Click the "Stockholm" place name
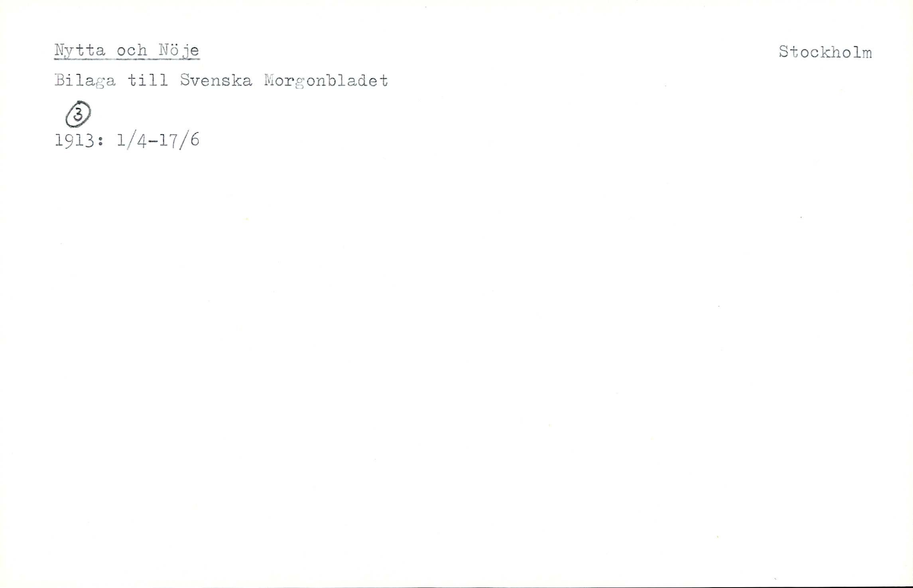Screen dimensions: 913x588 point(825,52)
